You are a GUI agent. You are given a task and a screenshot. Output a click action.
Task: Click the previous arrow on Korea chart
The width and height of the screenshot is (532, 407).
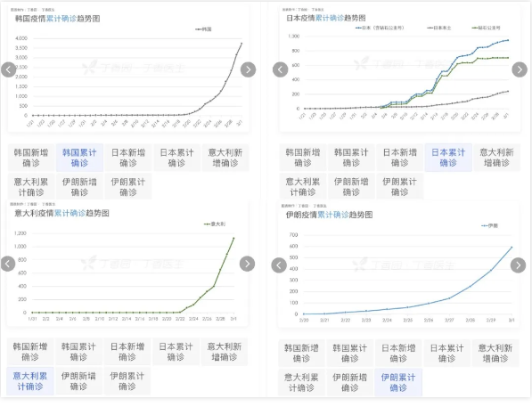9,69
